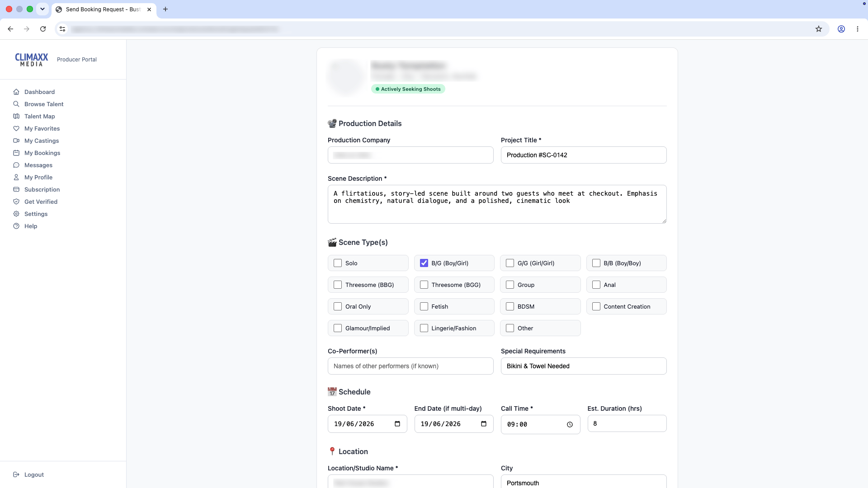Check the Lingerie/Fashion checkbox

click(x=424, y=328)
